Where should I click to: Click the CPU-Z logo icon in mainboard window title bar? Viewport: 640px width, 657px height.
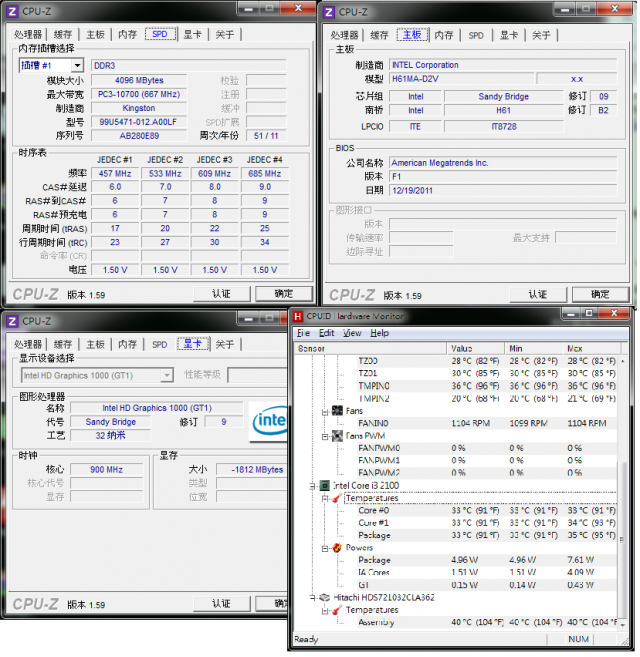pyautogui.click(x=329, y=12)
